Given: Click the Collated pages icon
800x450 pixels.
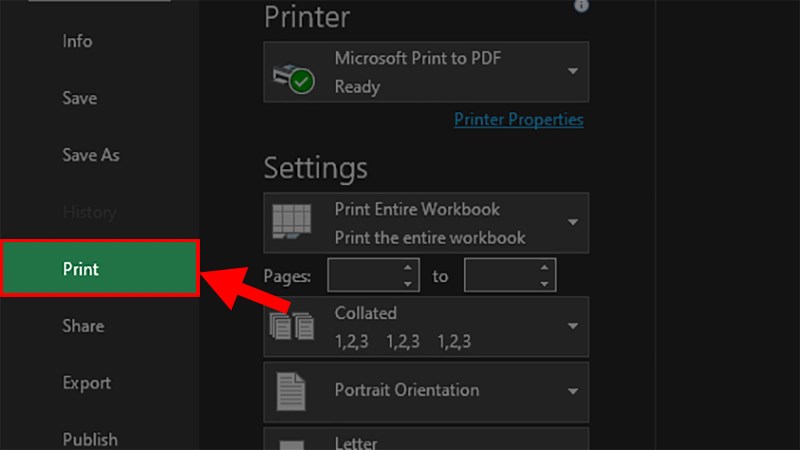Looking at the screenshot, I should pyautogui.click(x=292, y=326).
